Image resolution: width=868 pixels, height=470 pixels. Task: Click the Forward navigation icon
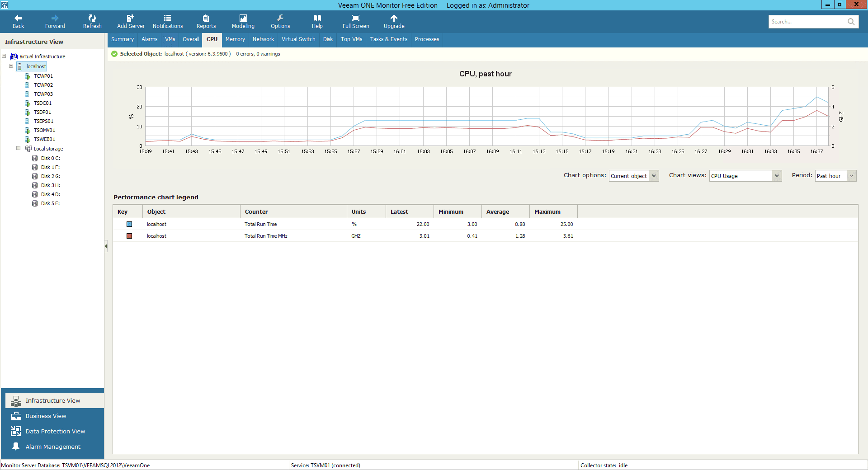pyautogui.click(x=55, y=18)
